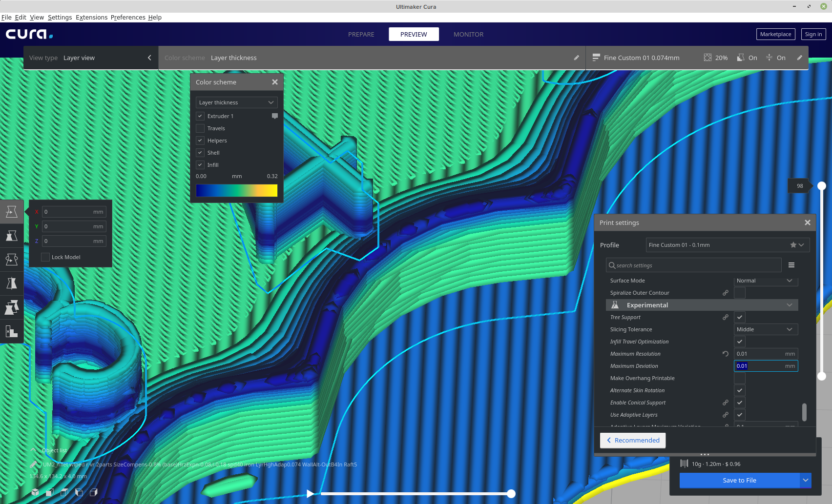Click the pencil icon to rename job

point(33,464)
